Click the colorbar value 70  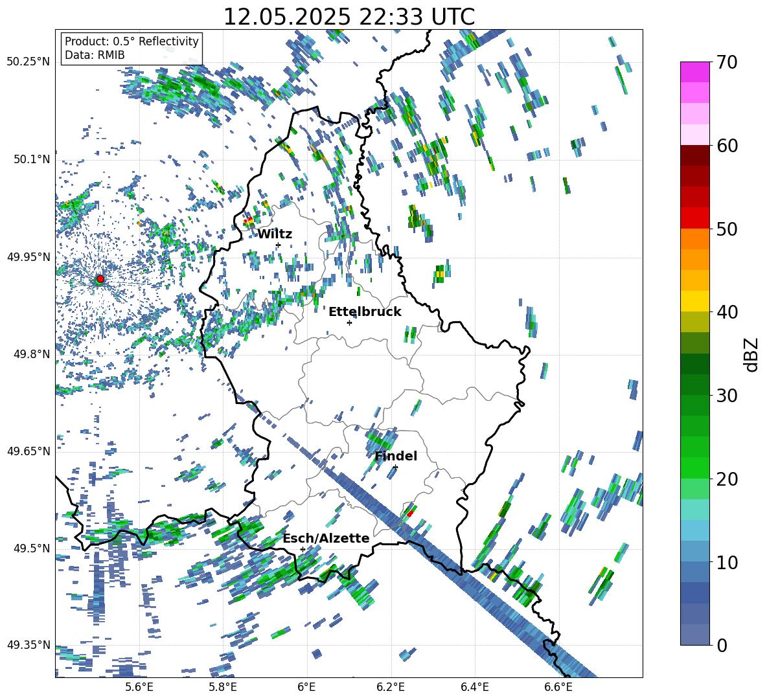point(727,62)
